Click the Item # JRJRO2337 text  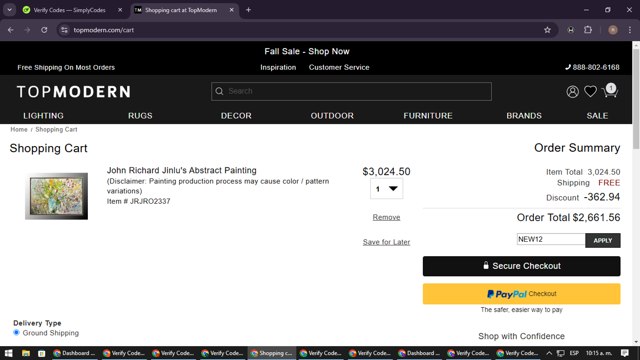[138, 201]
